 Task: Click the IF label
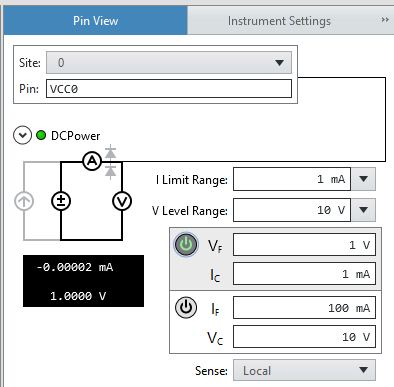[216, 309]
